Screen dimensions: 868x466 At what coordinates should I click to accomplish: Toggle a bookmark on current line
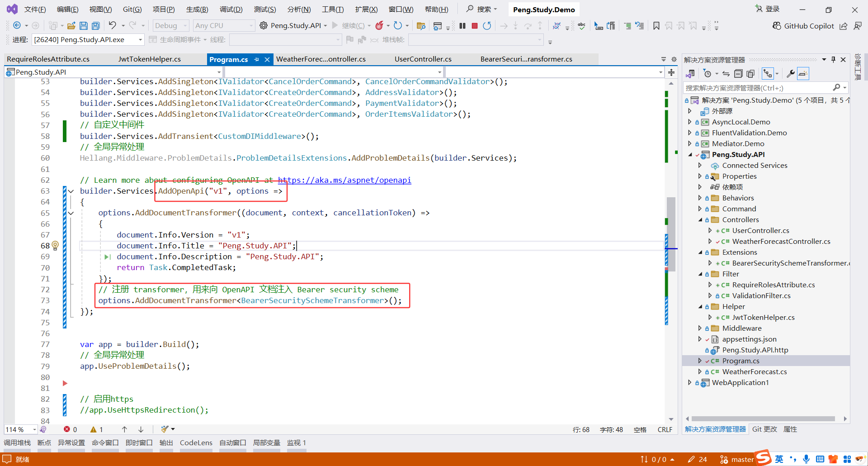pos(656,26)
